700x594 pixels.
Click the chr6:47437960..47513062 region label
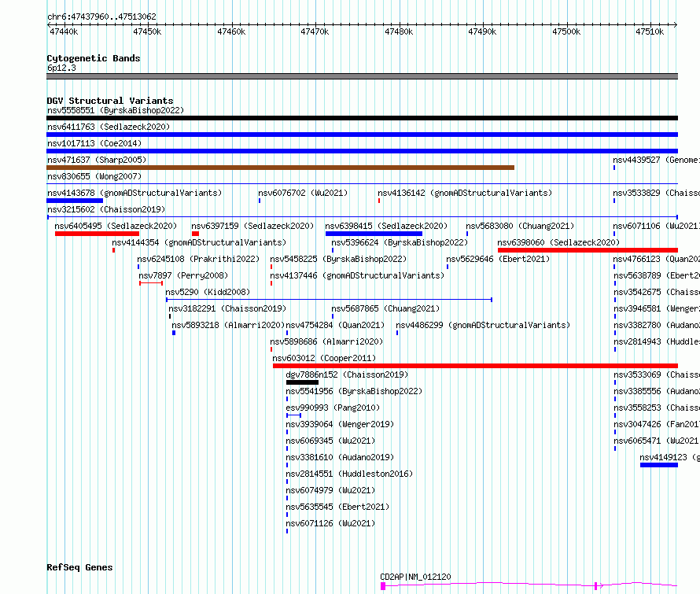[101, 17]
